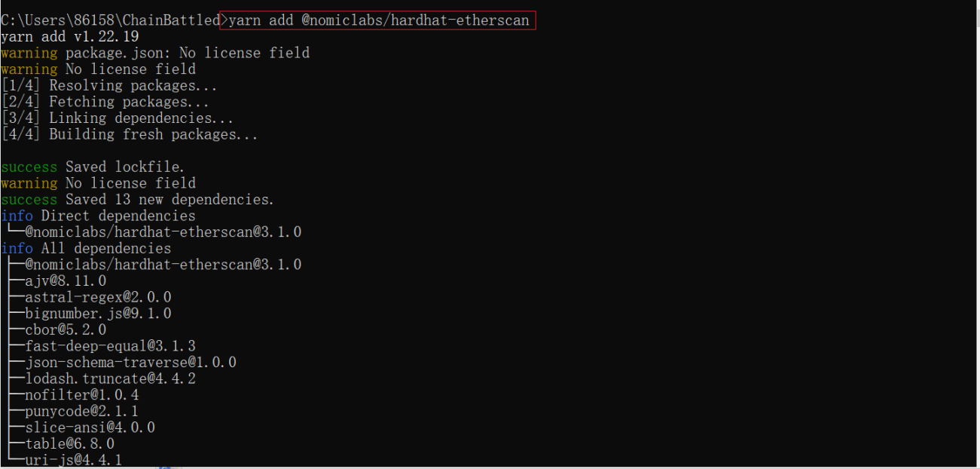Click the '[3/4] Linking dependencies...' line
Screen dimensions: 980x469
tap(118, 118)
